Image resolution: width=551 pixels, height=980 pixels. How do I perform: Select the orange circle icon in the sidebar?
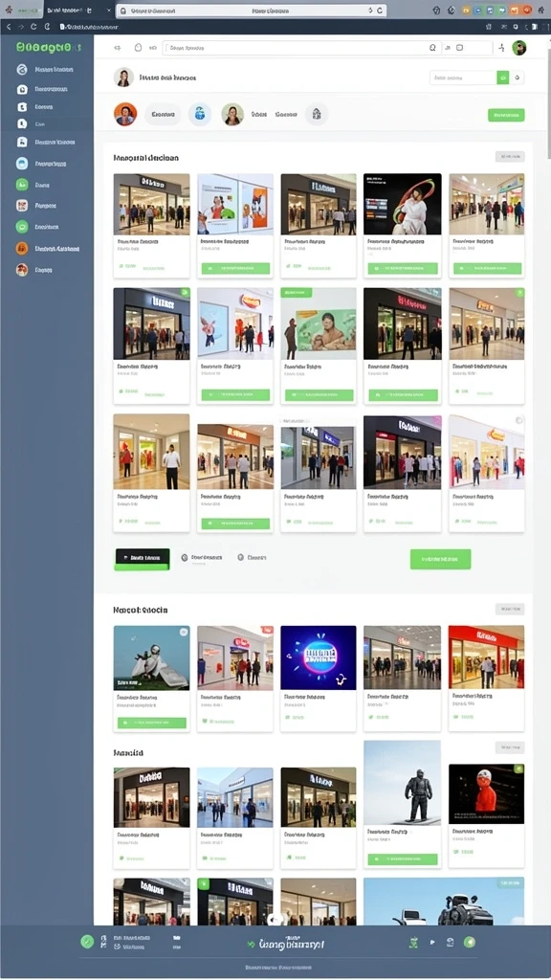pos(22,248)
